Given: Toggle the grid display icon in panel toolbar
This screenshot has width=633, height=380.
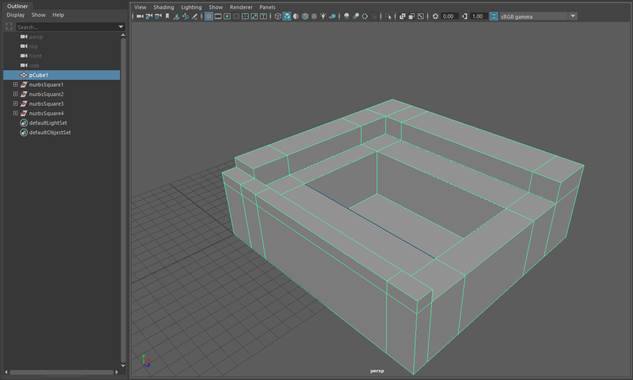Looking at the screenshot, I should point(209,17).
